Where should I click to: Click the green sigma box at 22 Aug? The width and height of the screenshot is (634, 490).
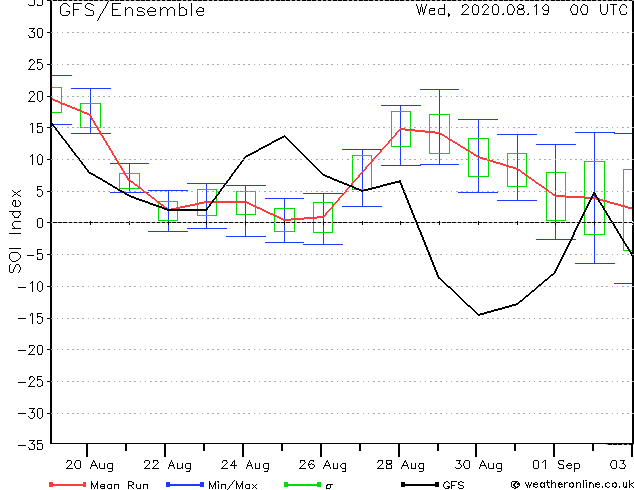(x=168, y=211)
